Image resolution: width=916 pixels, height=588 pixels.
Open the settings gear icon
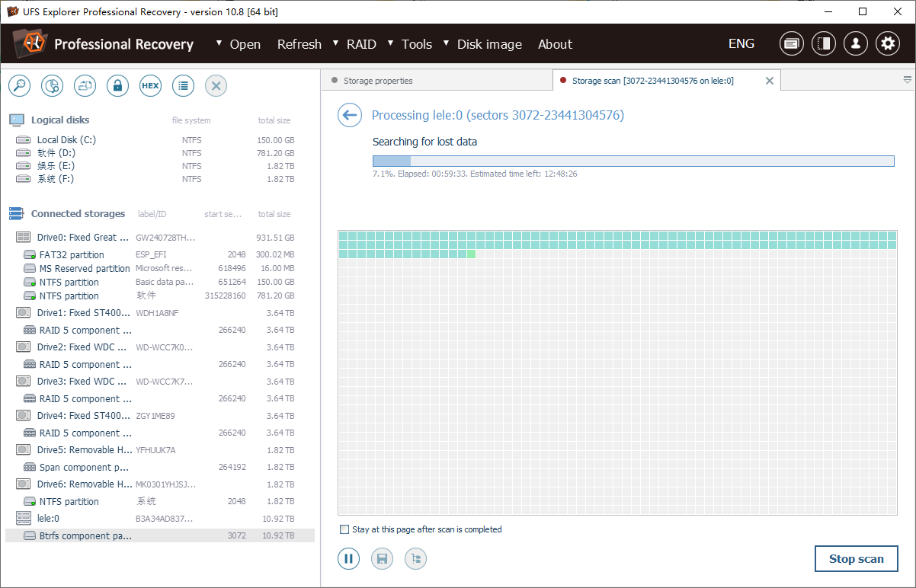(x=888, y=43)
